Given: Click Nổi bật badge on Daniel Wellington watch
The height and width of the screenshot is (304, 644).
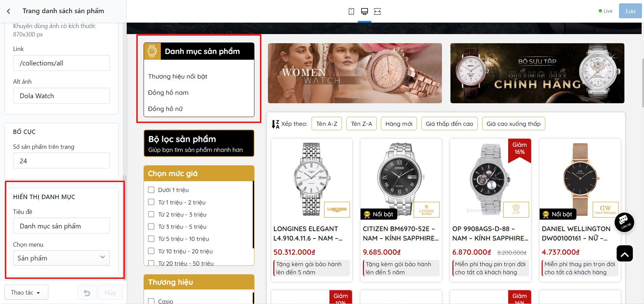Looking at the screenshot, I should (558, 214).
